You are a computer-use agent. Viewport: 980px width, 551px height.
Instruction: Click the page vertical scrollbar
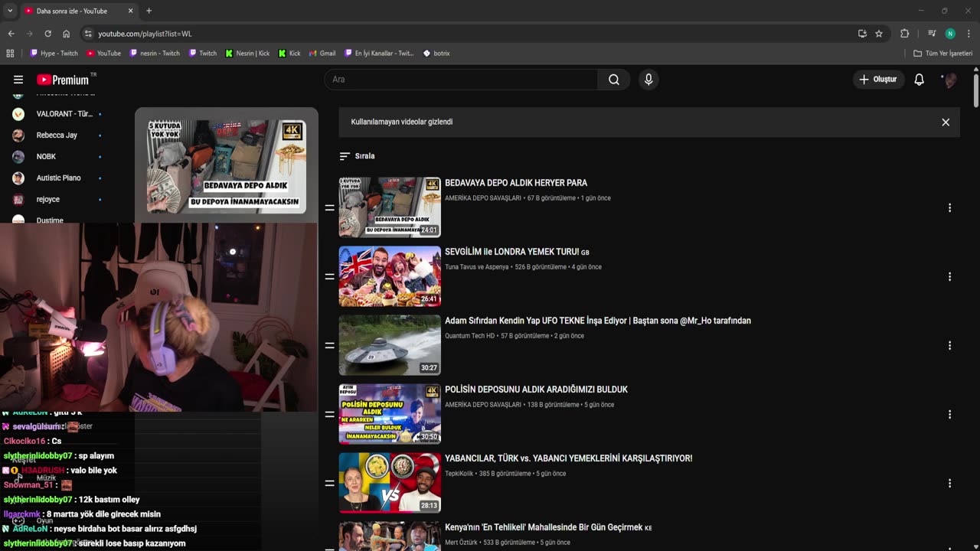pos(975,90)
